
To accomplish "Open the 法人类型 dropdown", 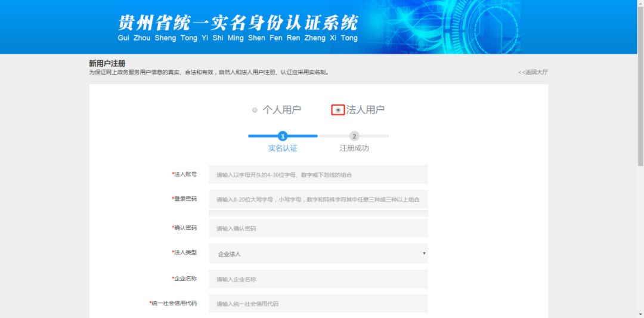I will 318,254.
